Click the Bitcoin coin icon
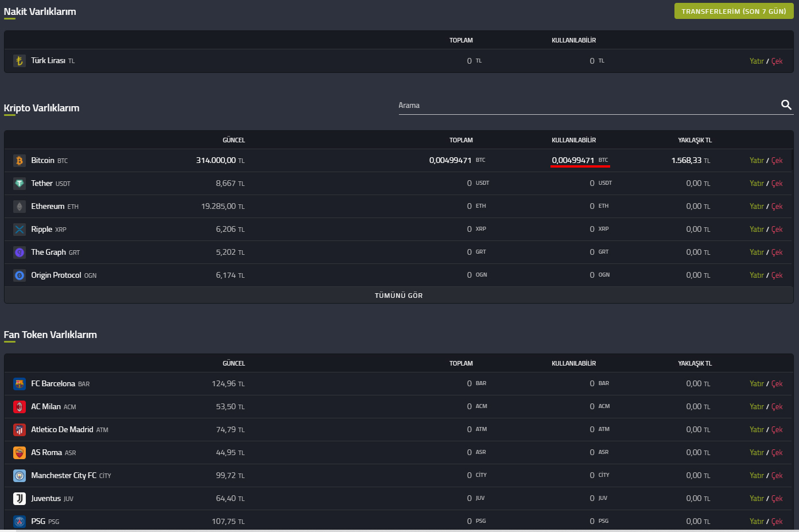 [20, 161]
